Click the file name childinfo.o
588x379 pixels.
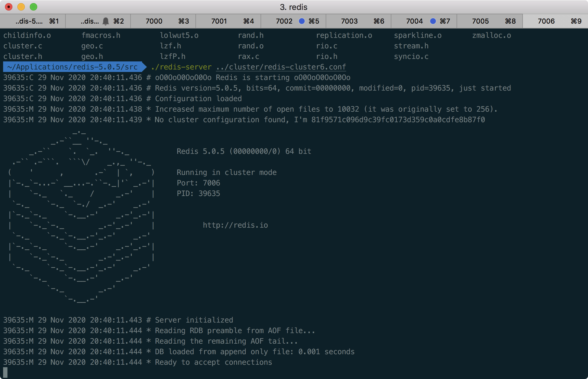27,35
